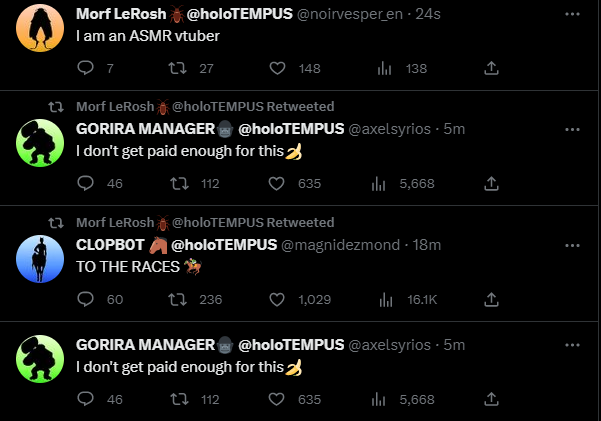Open more options menu on CLOPBOT tweet
The image size is (601, 421).
click(x=572, y=245)
